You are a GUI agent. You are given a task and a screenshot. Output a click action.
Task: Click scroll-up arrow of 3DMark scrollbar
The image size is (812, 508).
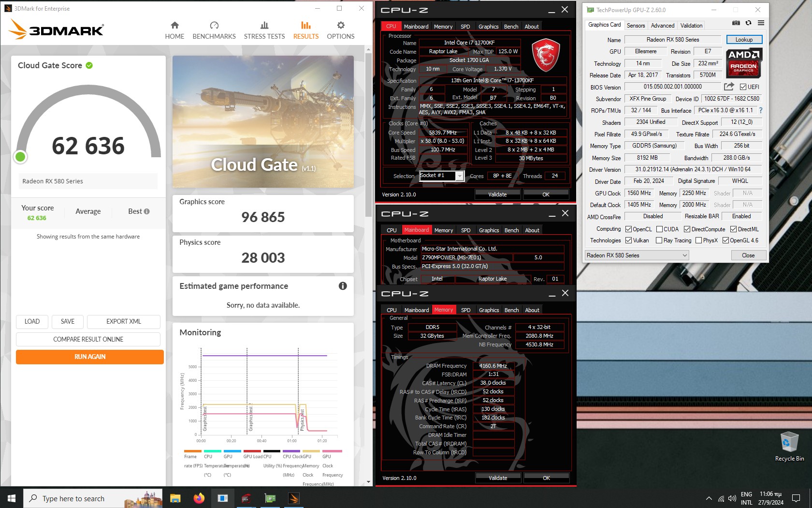tap(368, 49)
